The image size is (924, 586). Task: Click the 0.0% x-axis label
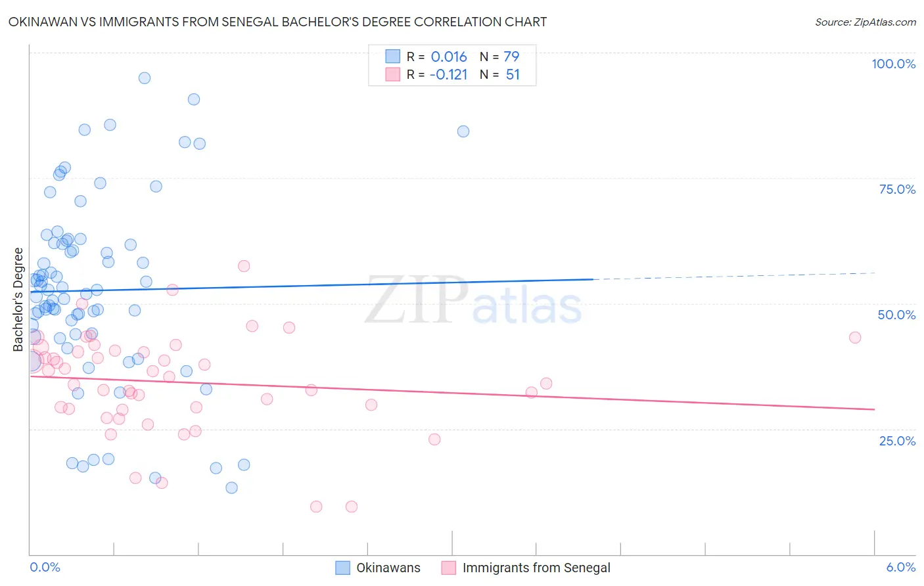tap(45, 568)
